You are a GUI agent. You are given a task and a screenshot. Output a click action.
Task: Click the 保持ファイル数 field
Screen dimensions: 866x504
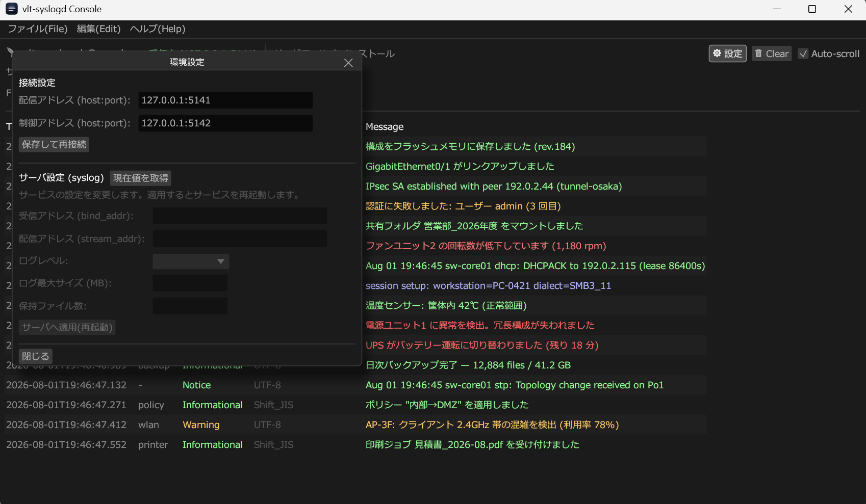click(x=190, y=306)
